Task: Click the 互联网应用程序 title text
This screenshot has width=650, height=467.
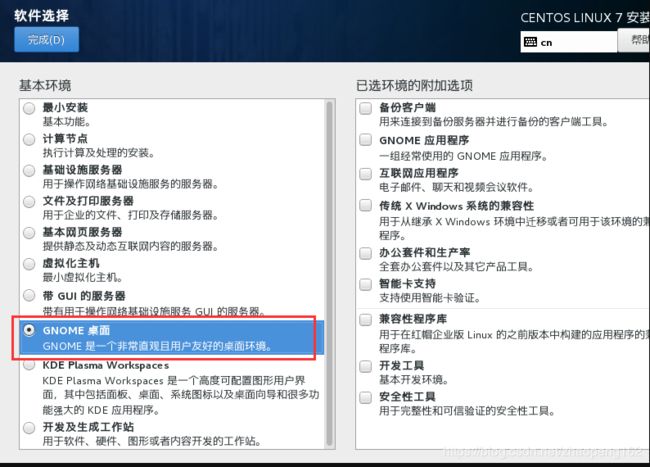Action: (419, 173)
